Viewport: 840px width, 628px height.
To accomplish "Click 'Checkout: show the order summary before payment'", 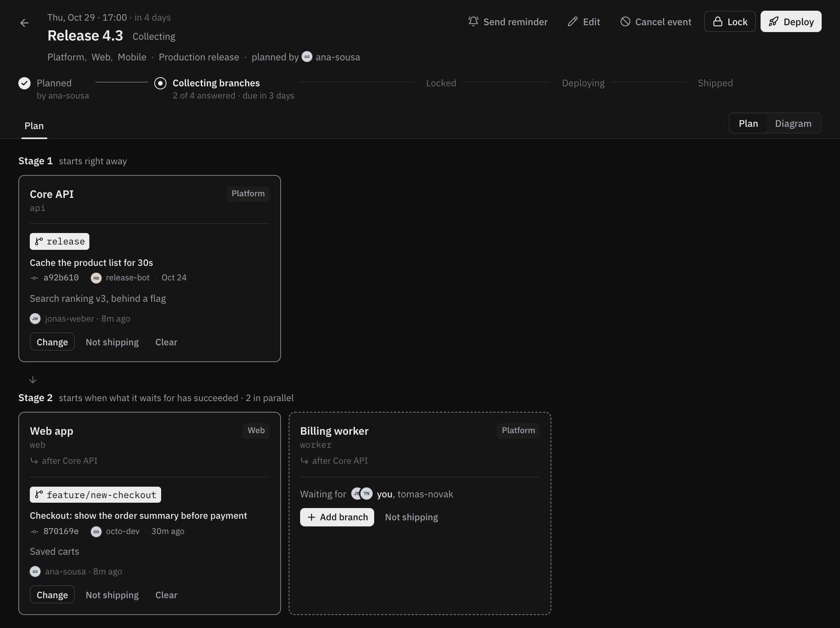I will pos(138,515).
